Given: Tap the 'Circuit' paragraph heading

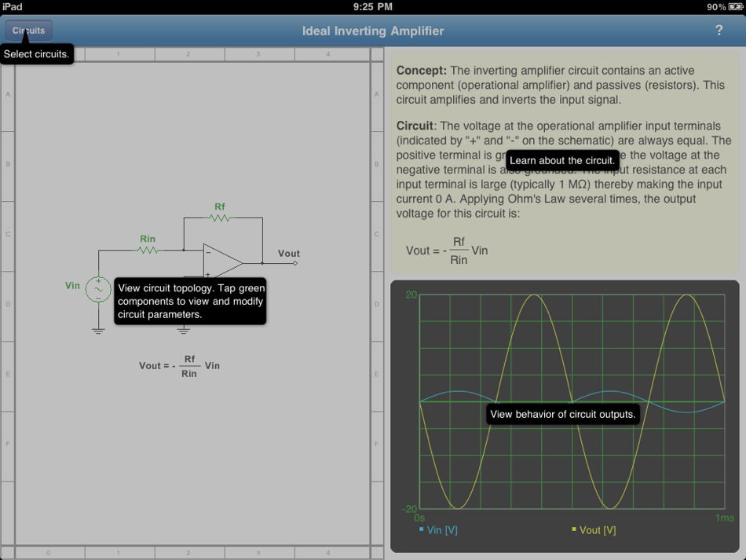Looking at the screenshot, I should (x=415, y=126).
